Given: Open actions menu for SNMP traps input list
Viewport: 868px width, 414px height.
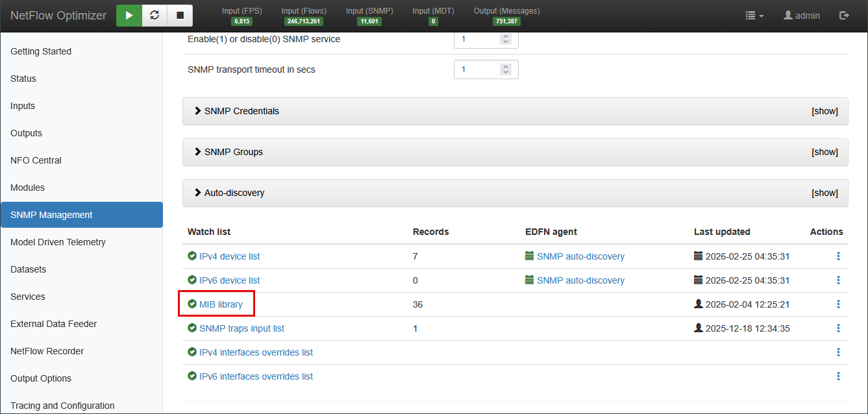Looking at the screenshot, I should pos(838,328).
